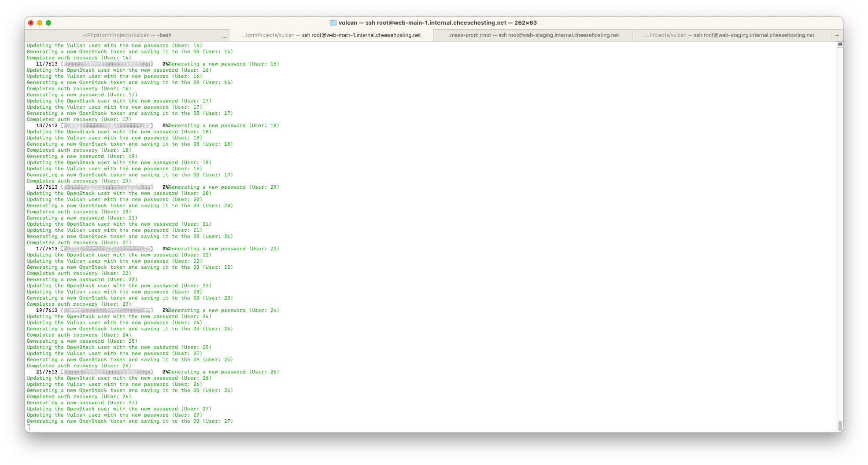Click the 11/7613 progress bar
The image size is (868, 465).
tap(107, 64)
